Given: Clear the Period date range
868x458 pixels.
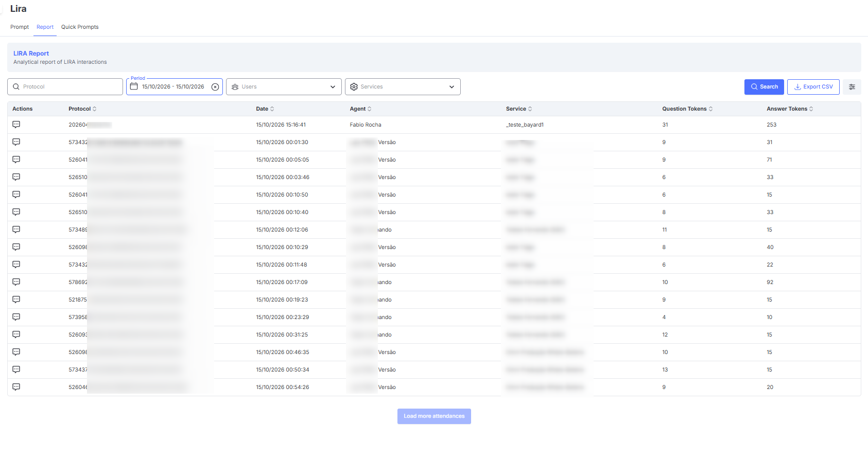Looking at the screenshot, I should pos(215,87).
